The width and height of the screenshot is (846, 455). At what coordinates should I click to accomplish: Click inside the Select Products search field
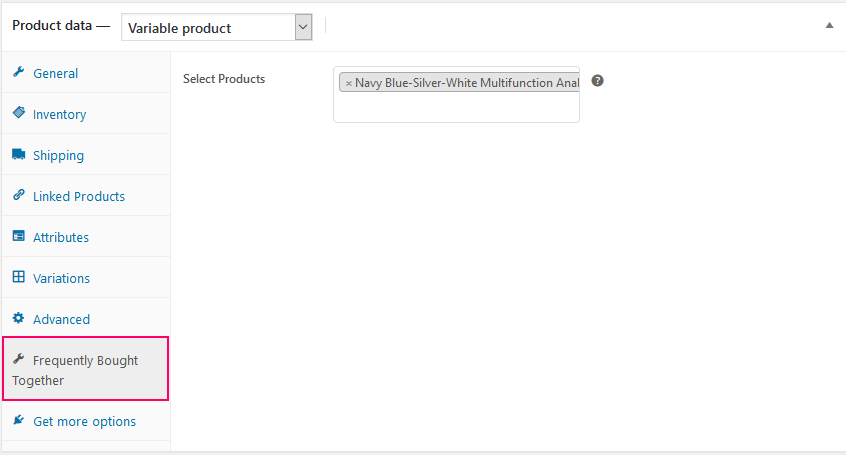tap(456, 108)
